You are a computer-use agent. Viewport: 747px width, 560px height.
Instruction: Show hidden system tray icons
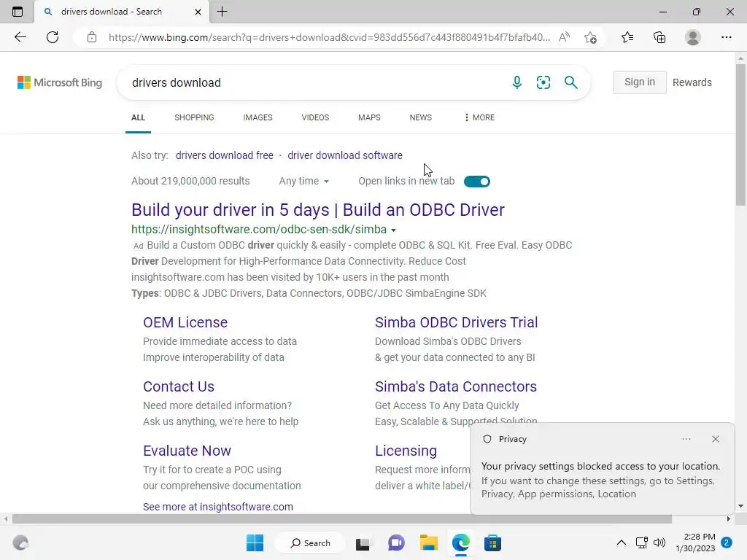[622, 542]
